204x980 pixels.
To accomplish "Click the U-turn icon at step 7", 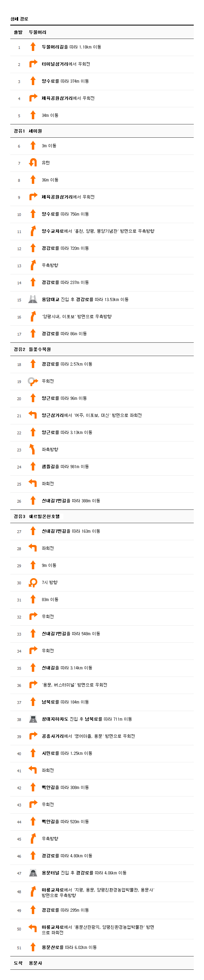I will (x=33, y=163).
